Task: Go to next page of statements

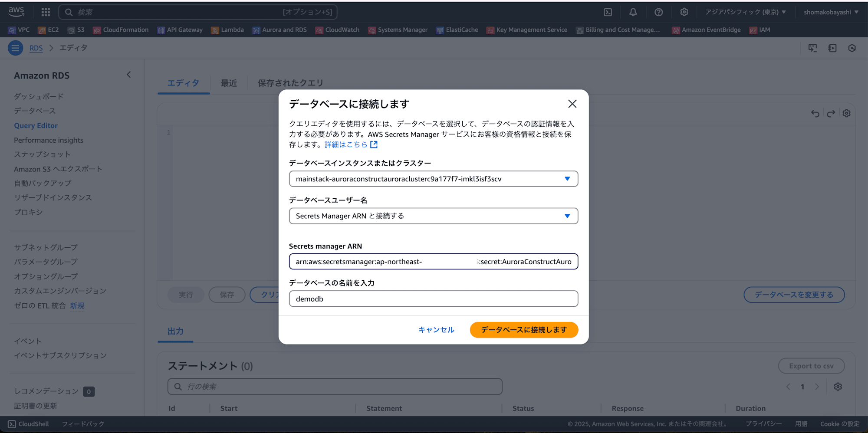Action: click(817, 387)
